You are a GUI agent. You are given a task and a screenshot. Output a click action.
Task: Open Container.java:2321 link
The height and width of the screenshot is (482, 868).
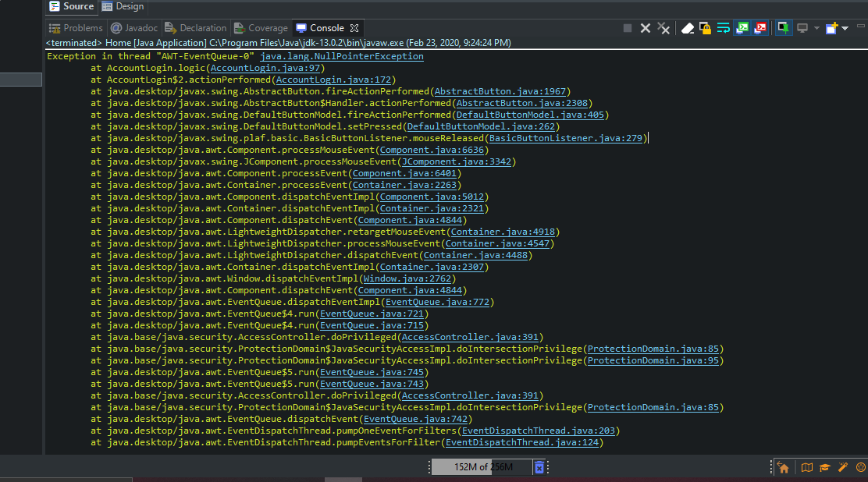point(432,208)
